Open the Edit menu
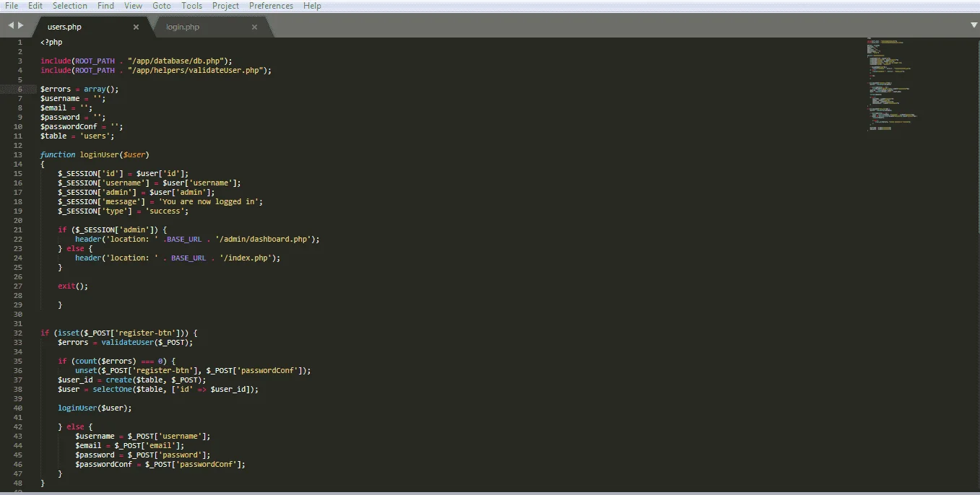This screenshot has width=980, height=495. coord(35,6)
